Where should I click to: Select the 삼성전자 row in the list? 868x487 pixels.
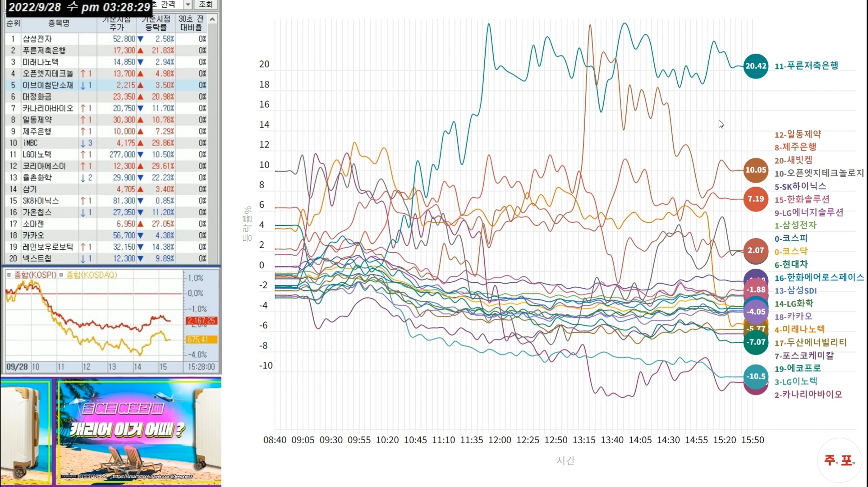(x=106, y=39)
